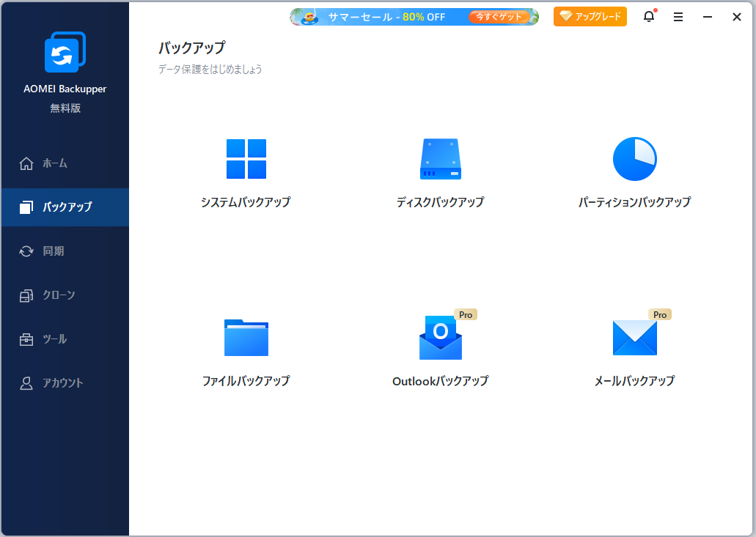Minimize the AOMEI Backupper window
The image size is (756, 537).
(708, 17)
